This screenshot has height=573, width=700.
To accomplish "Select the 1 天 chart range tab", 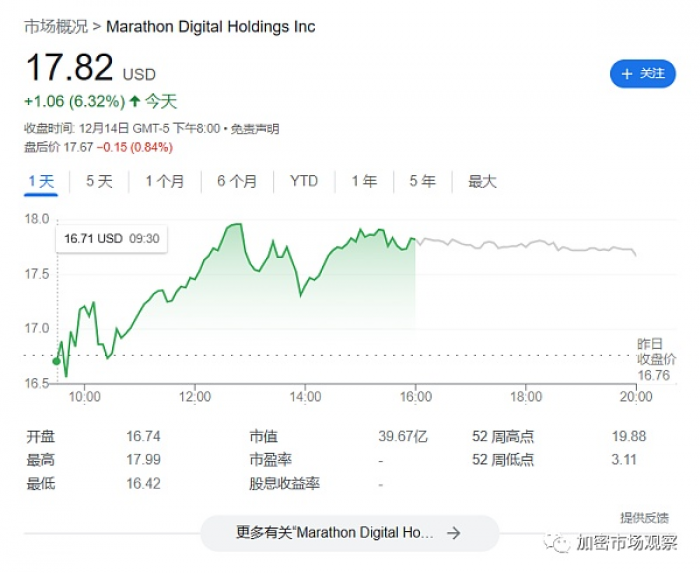I will click(x=41, y=181).
